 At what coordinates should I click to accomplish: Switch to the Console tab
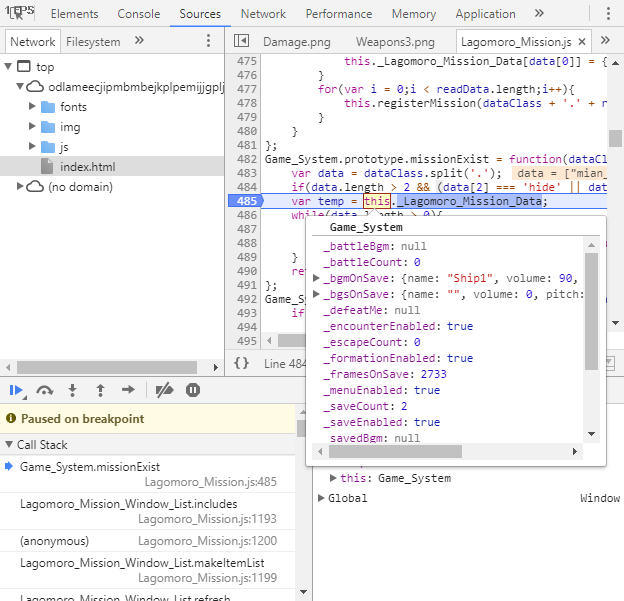[138, 14]
